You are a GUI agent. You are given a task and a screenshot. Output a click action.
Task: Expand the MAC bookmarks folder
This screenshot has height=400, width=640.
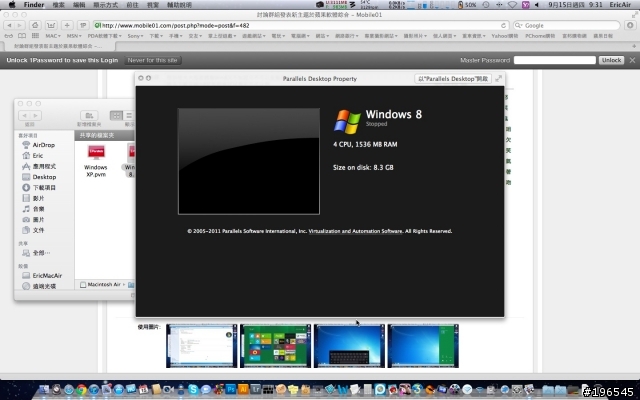[53, 36]
